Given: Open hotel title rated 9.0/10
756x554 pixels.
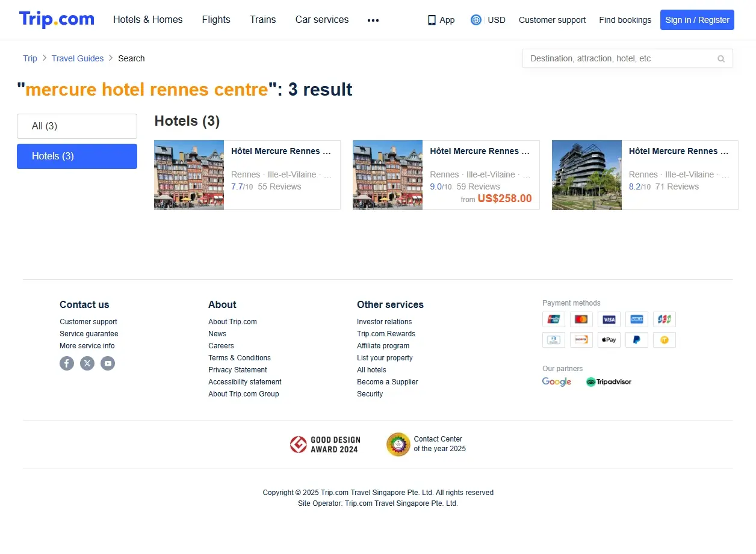Looking at the screenshot, I should click(x=480, y=151).
